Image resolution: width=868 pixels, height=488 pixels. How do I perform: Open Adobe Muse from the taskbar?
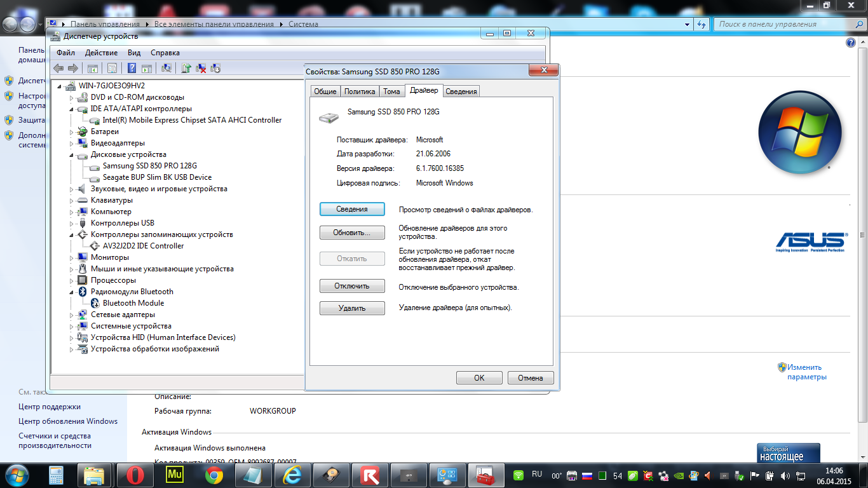(x=174, y=475)
